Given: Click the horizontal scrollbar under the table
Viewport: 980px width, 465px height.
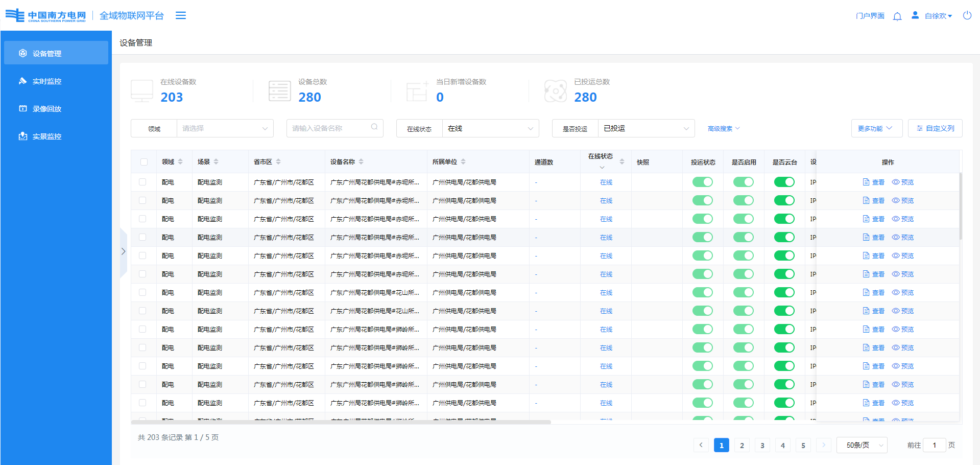Looking at the screenshot, I should pyautogui.click(x=341, y=422).
